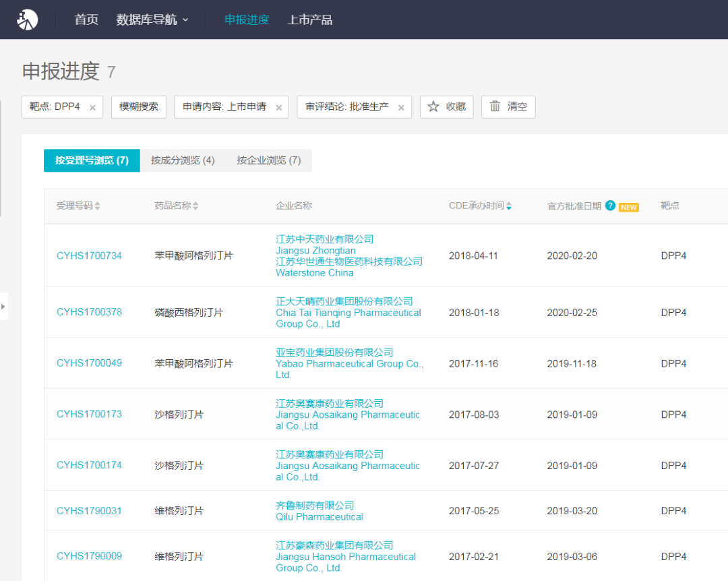Image resolution: width=728 pixels, height=581 pixels.
Task: Open application CYHS1700734
Action: click(x=89, y=255)
